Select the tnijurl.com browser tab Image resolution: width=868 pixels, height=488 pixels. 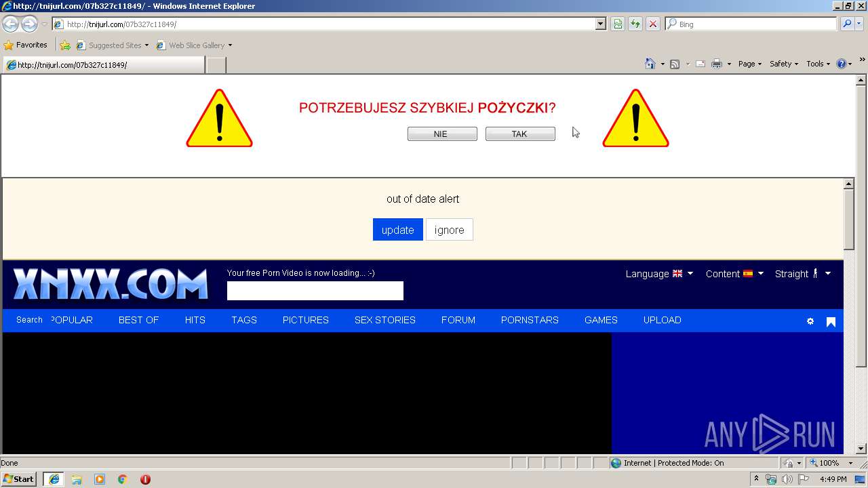click(103, 65)
